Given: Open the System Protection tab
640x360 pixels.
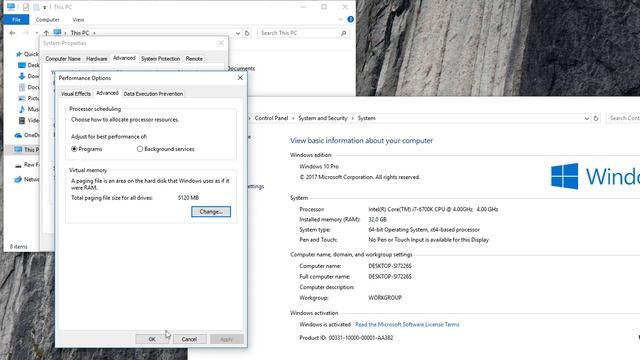Looking at the screenshot, I should pos(160,59).
